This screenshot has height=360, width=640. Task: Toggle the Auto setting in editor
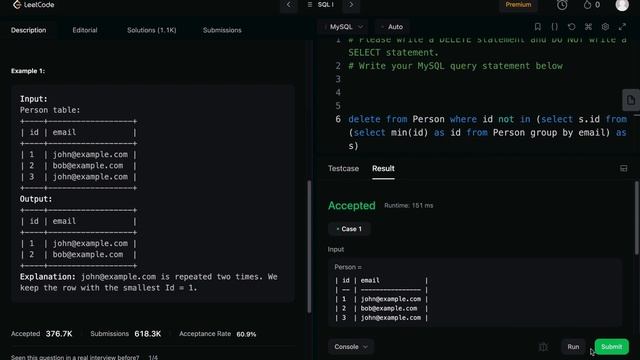pos(392,27)
